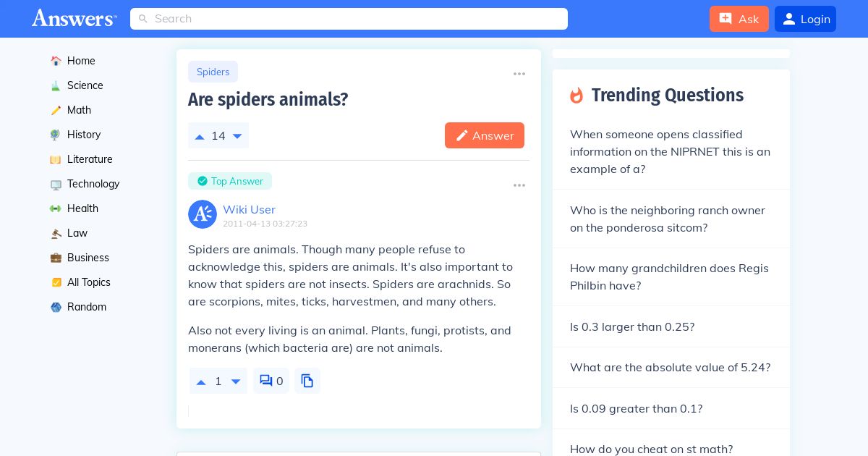Click the Home house icon in sidebar
This screenshot has height=456, width=868.
point(56,61)
